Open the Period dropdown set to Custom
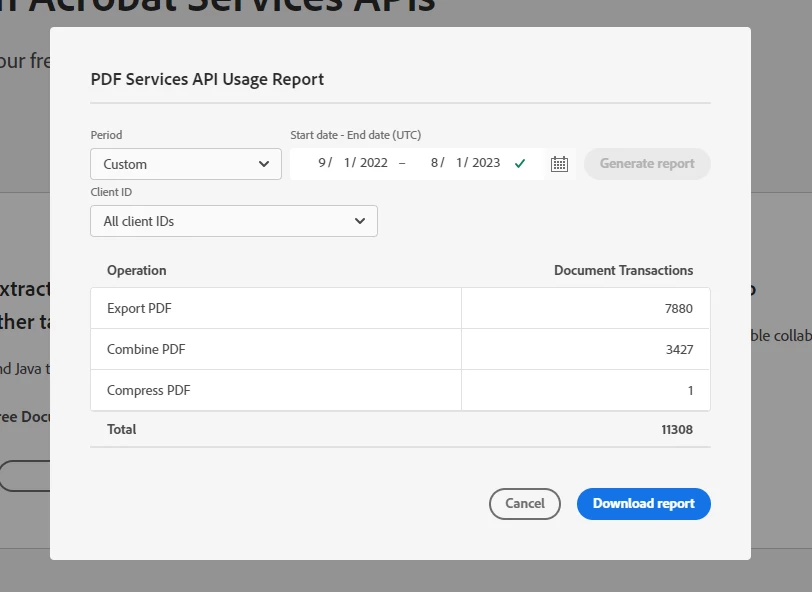Viewport: 812px width, 592px height. pyautogui.click(x=186, y=164)
